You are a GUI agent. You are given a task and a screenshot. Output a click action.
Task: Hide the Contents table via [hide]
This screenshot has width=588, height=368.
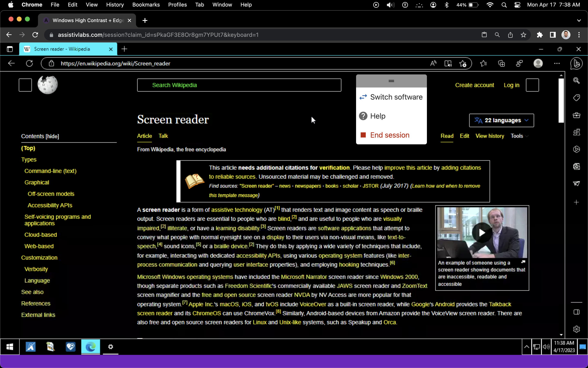[x=52, y=136]
